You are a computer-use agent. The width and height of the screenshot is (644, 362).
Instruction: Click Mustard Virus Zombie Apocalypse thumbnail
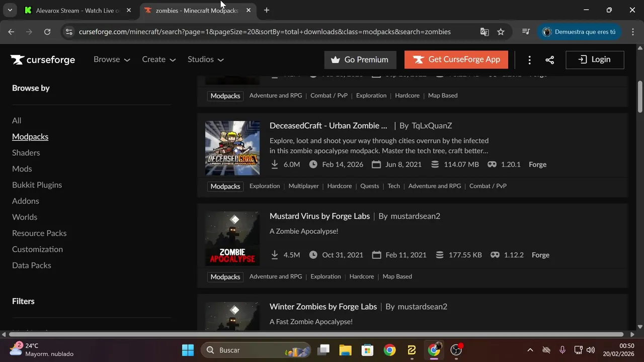pos(232,239)
